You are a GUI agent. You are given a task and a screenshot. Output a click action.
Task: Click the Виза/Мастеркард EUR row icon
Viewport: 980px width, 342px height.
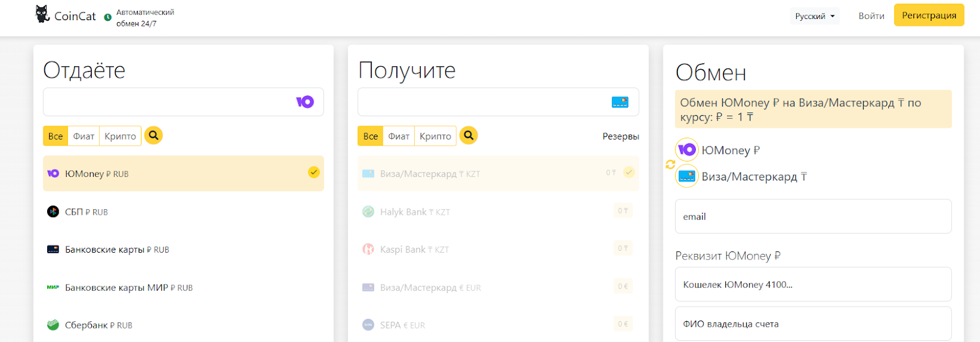pyautogui.click(x=368, y=287)
